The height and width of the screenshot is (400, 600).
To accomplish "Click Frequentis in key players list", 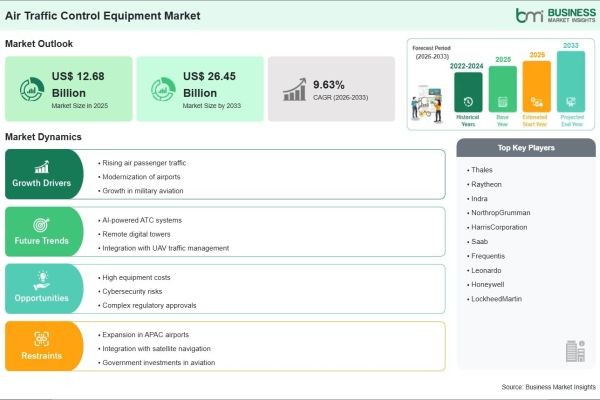I will (x=486, y=256).
